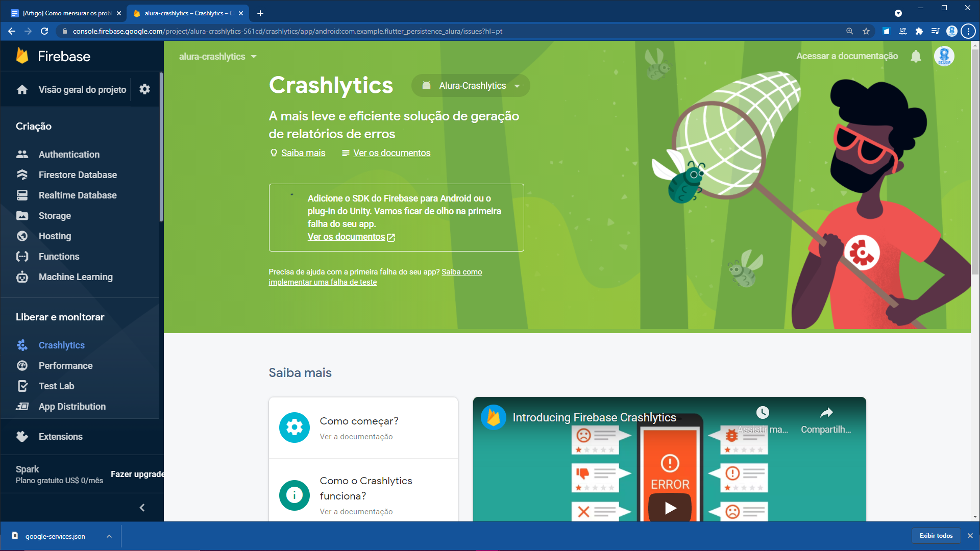Click Ver os documentos link near Saiba mais
This screenshot has width=980, height=551.
[391, 153]
